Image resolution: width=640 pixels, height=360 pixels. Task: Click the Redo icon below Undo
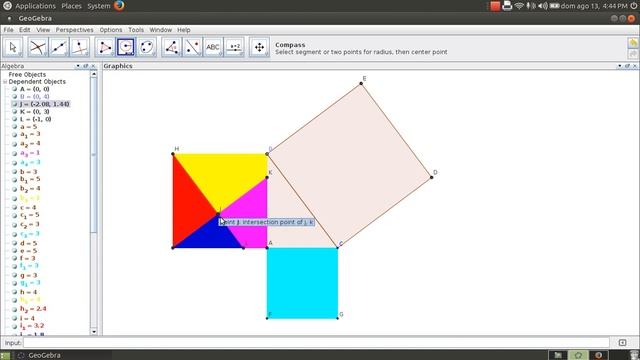click(x=633, y=54)
